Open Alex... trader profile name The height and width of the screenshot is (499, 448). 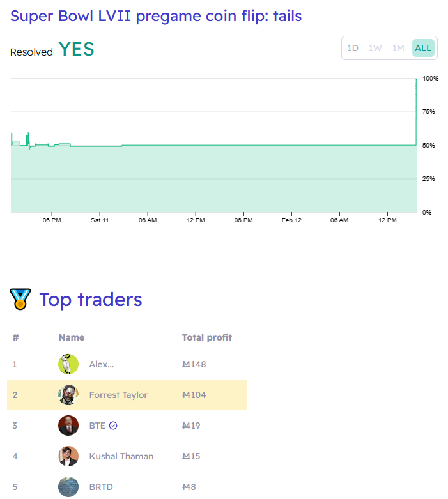(101, 364)
